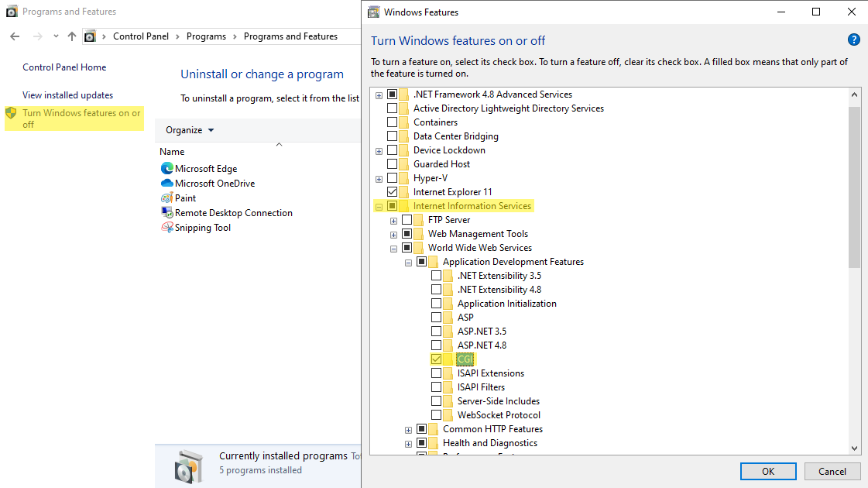The image size is (868, 488).
Task: Check the ISAPI Extensions checkbox
Action: [x=436, y=373]
